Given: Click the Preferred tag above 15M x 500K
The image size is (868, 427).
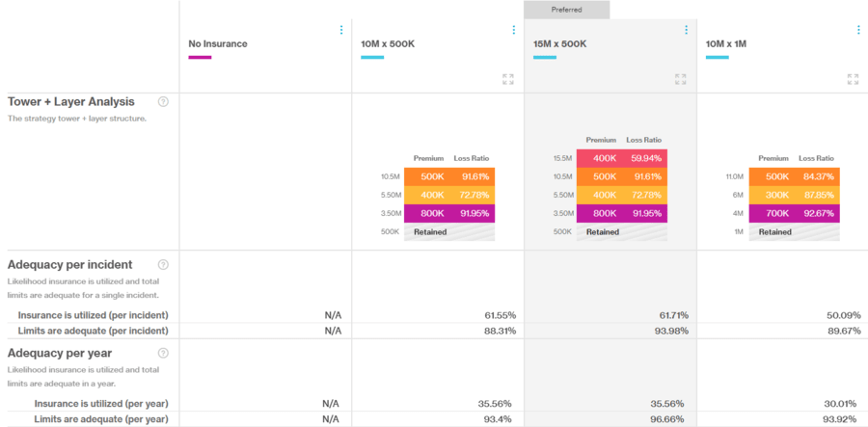Looking at the screenshot, I should click(x=566, y=10).
